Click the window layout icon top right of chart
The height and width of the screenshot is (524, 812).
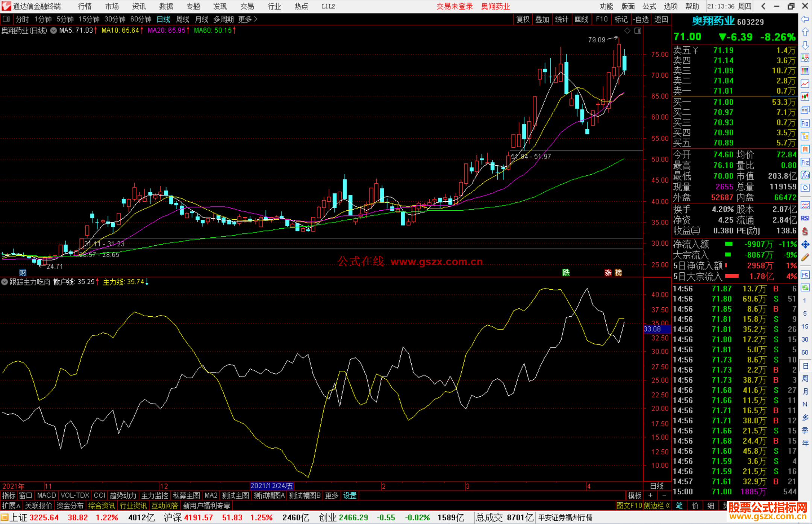(638, 31)
